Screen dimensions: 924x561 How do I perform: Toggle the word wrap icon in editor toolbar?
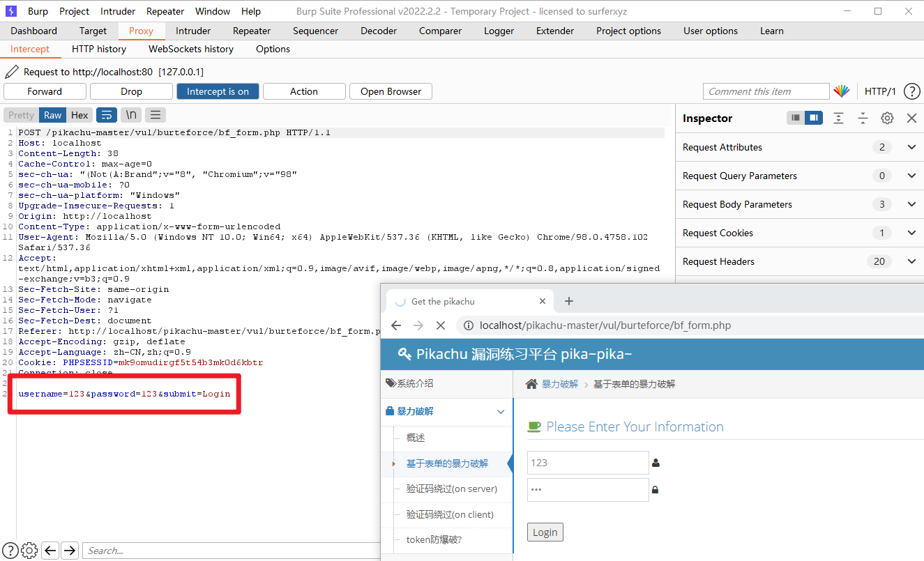click(106, 115)
